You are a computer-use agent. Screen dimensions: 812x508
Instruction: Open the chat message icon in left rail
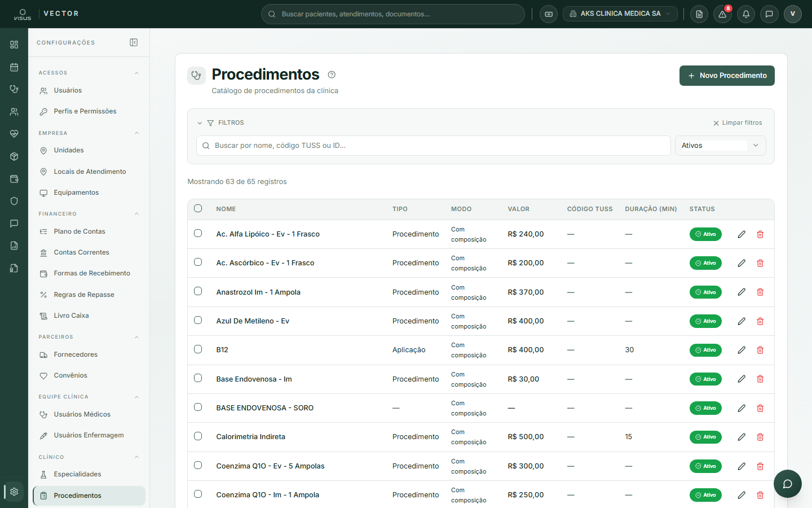14,224
